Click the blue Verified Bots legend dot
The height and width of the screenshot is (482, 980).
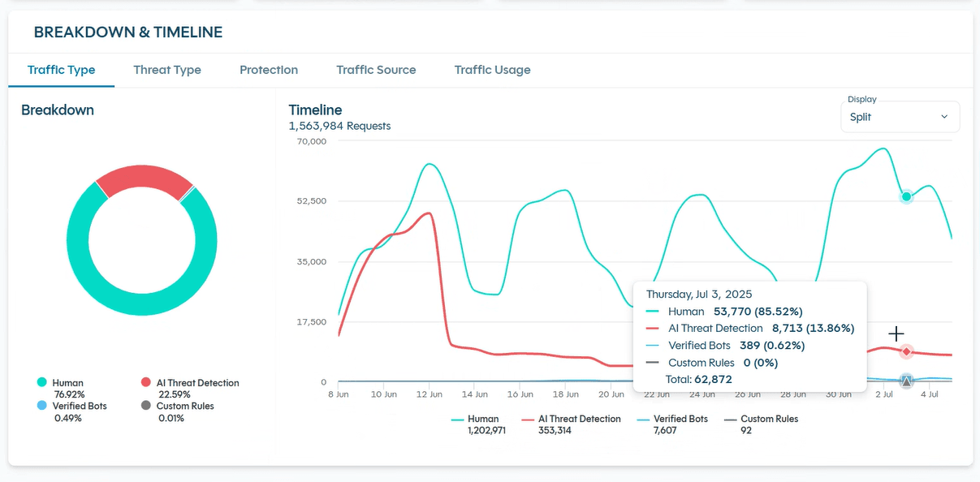(42, 406)
